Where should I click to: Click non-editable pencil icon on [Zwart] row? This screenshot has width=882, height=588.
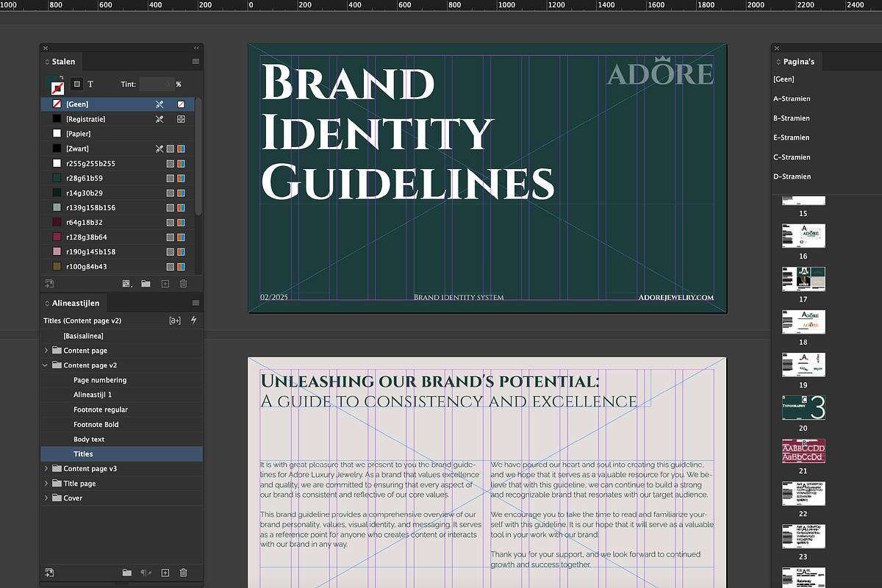(159, 148)
